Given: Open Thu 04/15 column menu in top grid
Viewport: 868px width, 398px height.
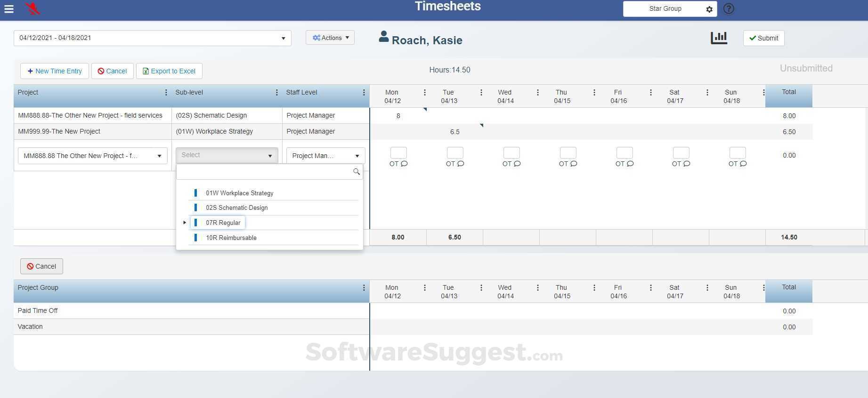Looking at the screenshot, I should click(x=594, y=93).
